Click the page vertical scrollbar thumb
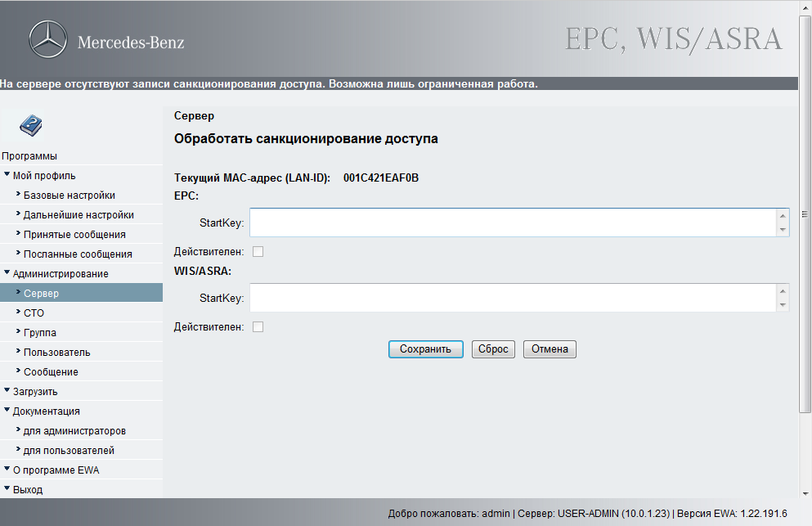This screenshot has width=812, height=526. [805, 214]
